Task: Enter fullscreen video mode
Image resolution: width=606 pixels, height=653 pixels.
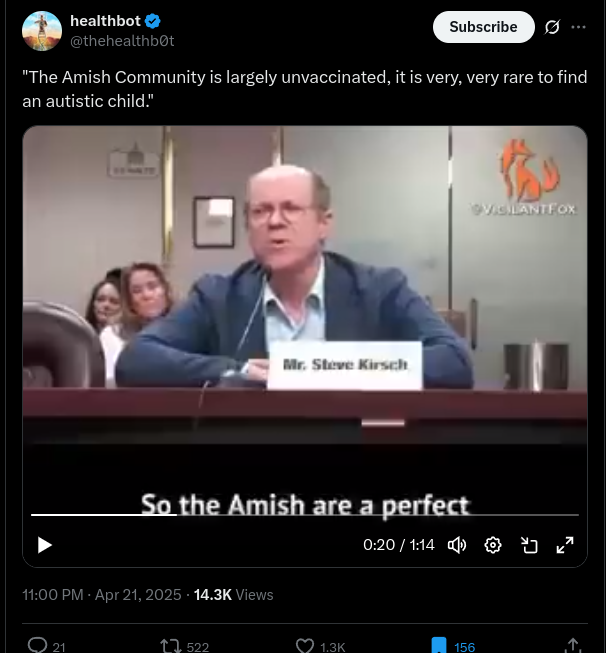Action: (565, 545)
